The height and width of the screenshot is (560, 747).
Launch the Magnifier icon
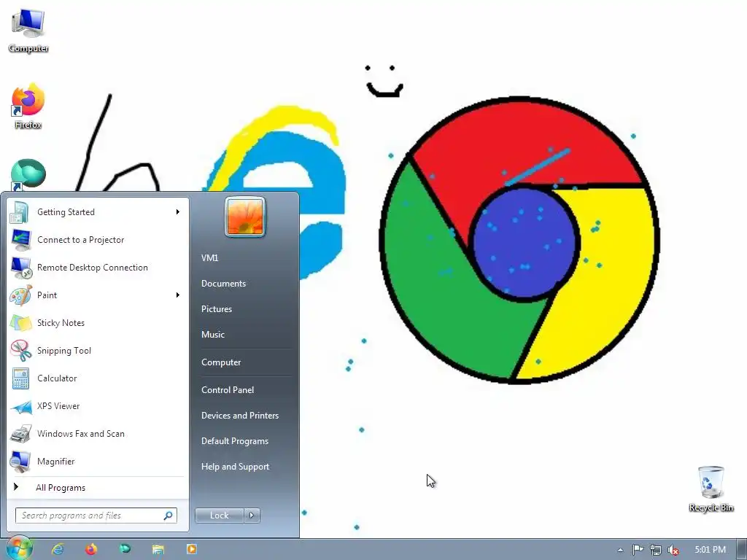20,462
